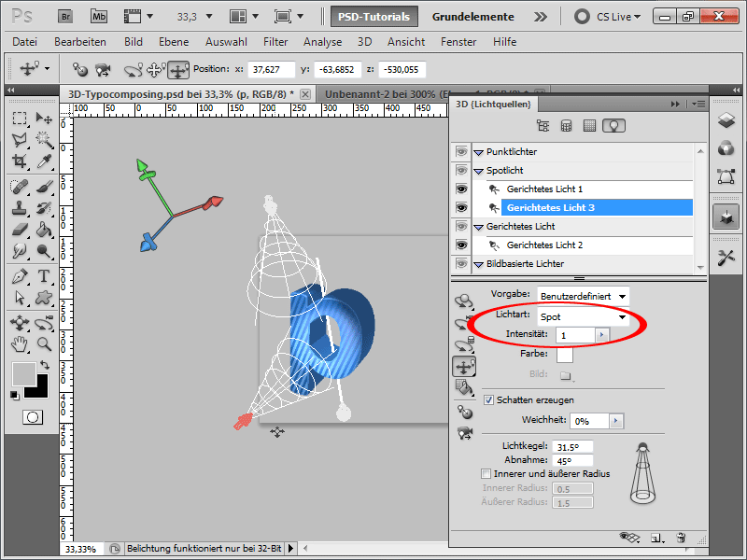Select the Magic Wand tool

[44, 139]
